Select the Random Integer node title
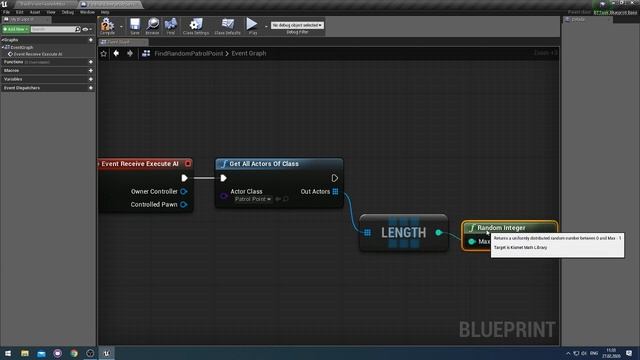Viewport: 640px width, 360px height. [501, 228]
